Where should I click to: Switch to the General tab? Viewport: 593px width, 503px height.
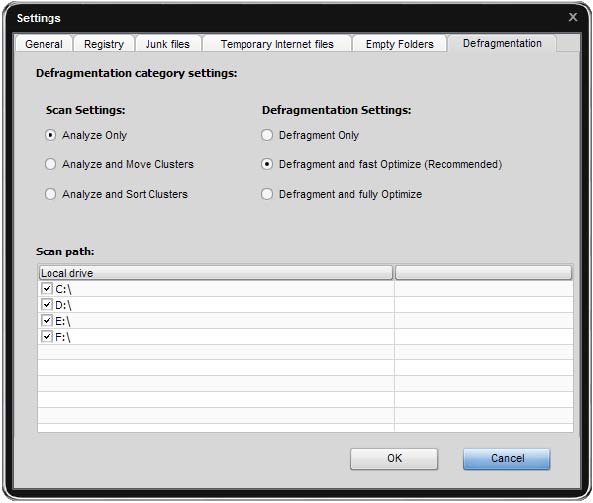[x=43, y=44]
